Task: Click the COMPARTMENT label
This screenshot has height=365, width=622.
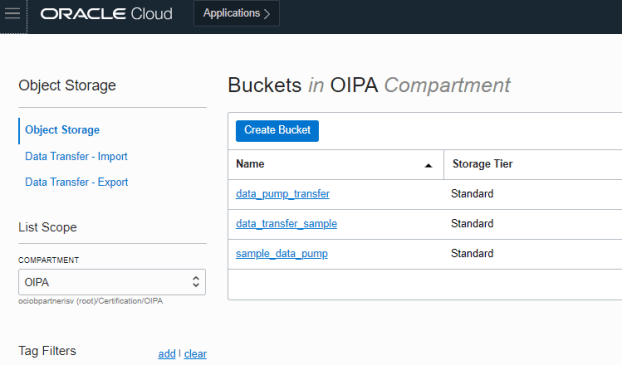Action: point(48,260)
